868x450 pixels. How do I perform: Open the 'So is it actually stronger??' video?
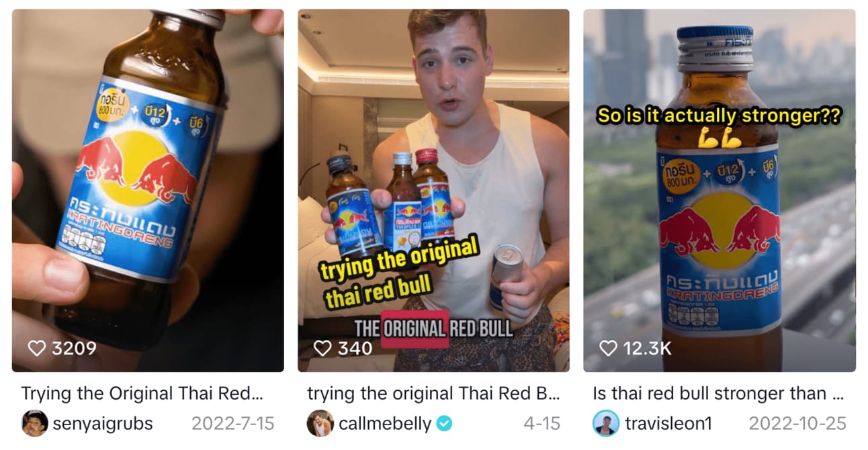click(720, 190)
